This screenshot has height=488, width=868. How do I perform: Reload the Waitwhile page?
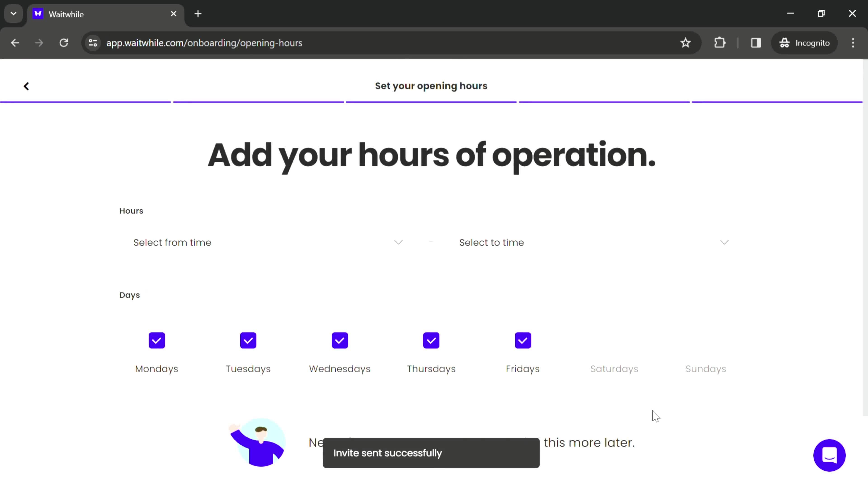[64, 43]
